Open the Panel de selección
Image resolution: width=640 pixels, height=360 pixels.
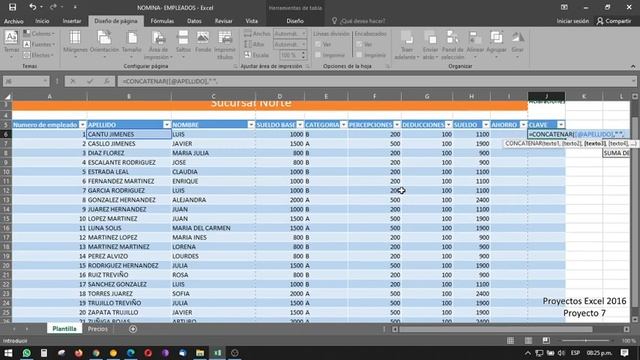pos(452,45)
